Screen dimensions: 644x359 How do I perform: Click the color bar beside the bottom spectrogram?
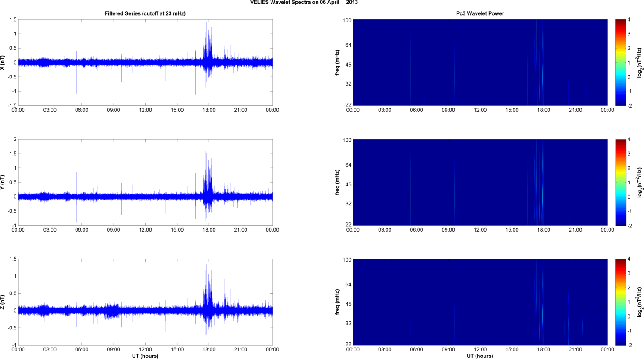[x=620, y=302]
